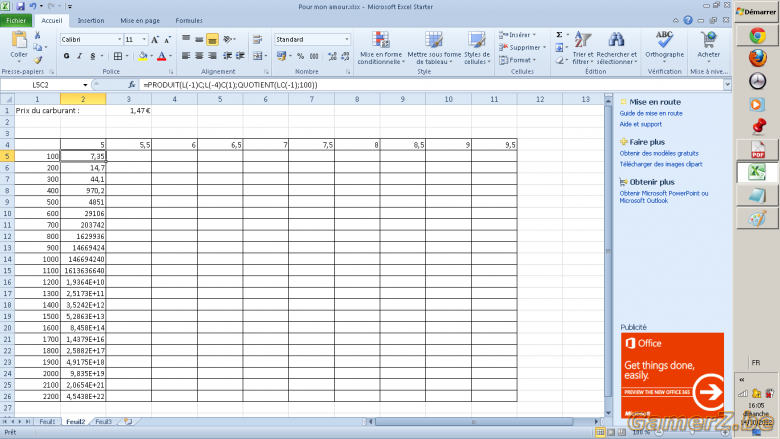Switch to the Formules tab
This screenshot has height=439, width=780.
pos(189,20)
